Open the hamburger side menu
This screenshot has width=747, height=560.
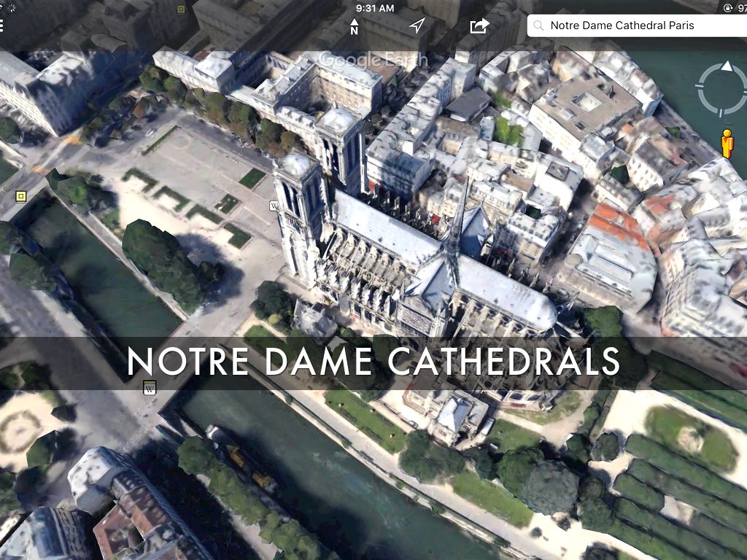[x=2, y=26]
